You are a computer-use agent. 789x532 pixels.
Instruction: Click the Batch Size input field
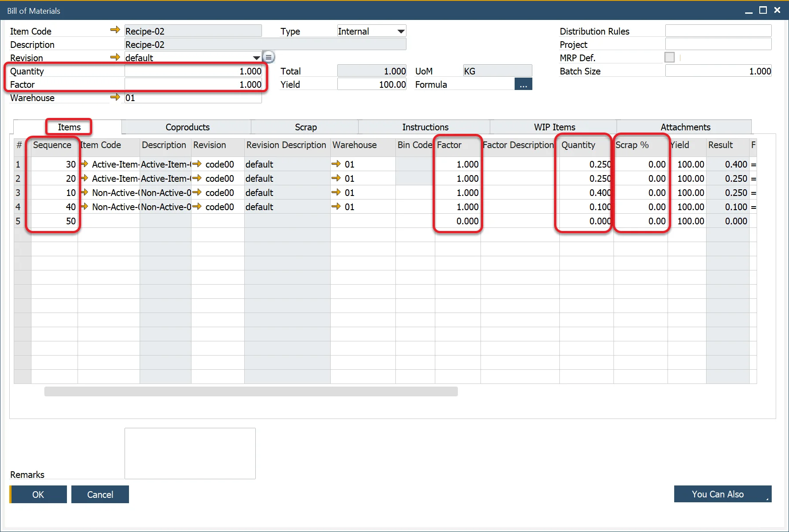click(718, 71)
